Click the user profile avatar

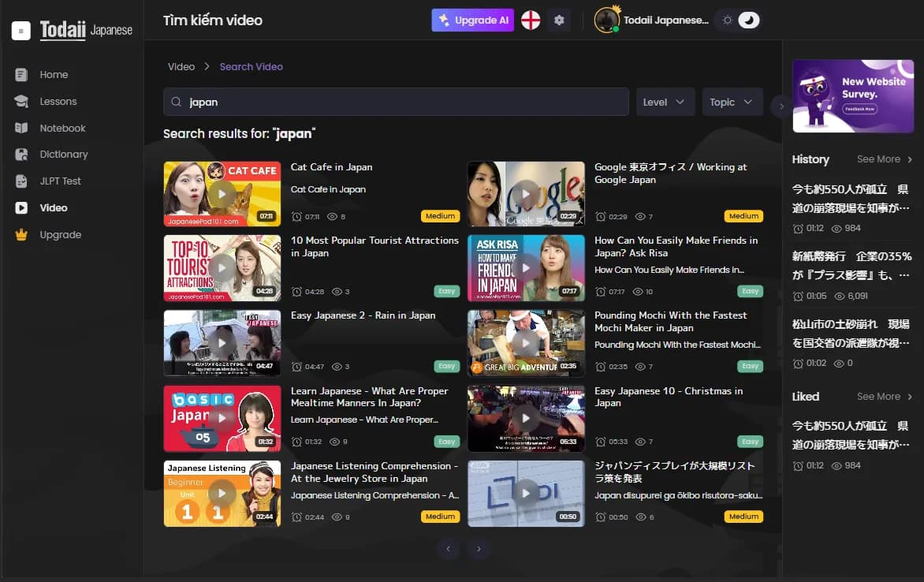point(606,21)
